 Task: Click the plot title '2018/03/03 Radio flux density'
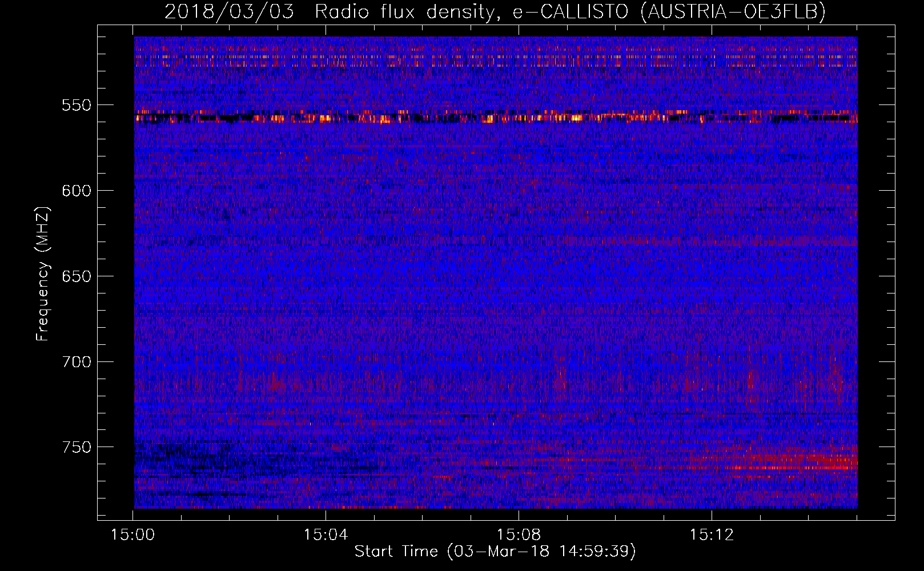[x=495, y=12]
